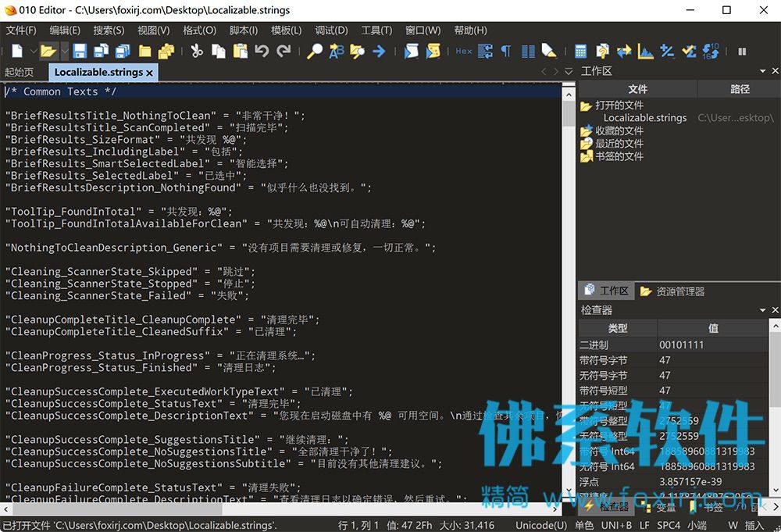Toggle column mode icon in toolbar
This screenshot has width=781, height=532.
[x=528, y=51]
